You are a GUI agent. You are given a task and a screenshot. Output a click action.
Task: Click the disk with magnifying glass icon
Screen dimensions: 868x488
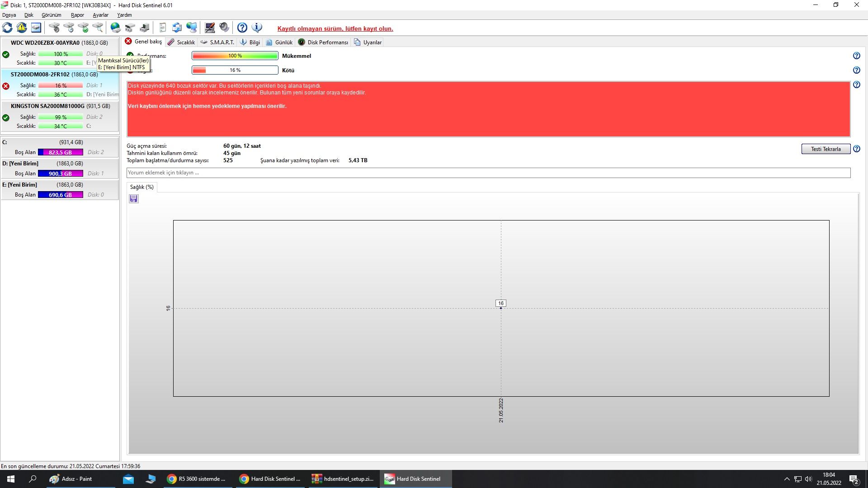pyautogui.click(x=98, y=28)
